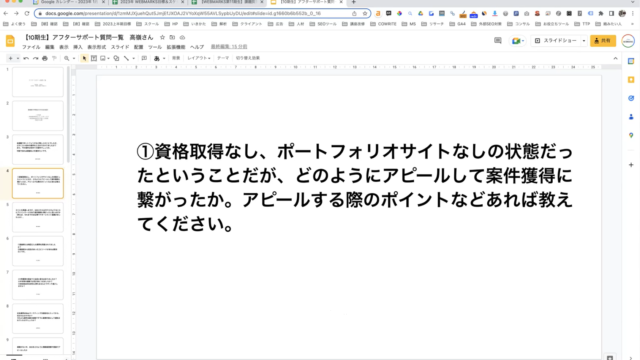Screen dimensions: 640x360
Task: Select slide 3 thumbnail
Action: pyautogui.click(x=38, y=150)
